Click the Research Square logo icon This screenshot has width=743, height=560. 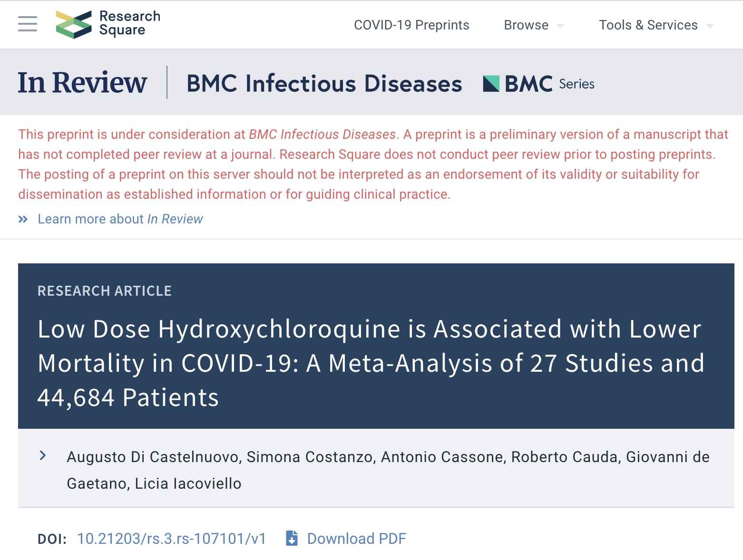pos(74,24)
